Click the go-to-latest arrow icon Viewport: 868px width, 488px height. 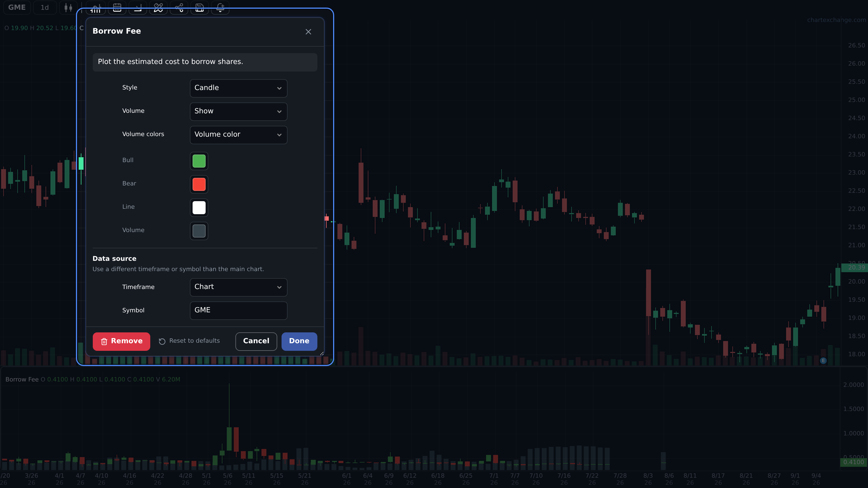(x=138, y=7)
